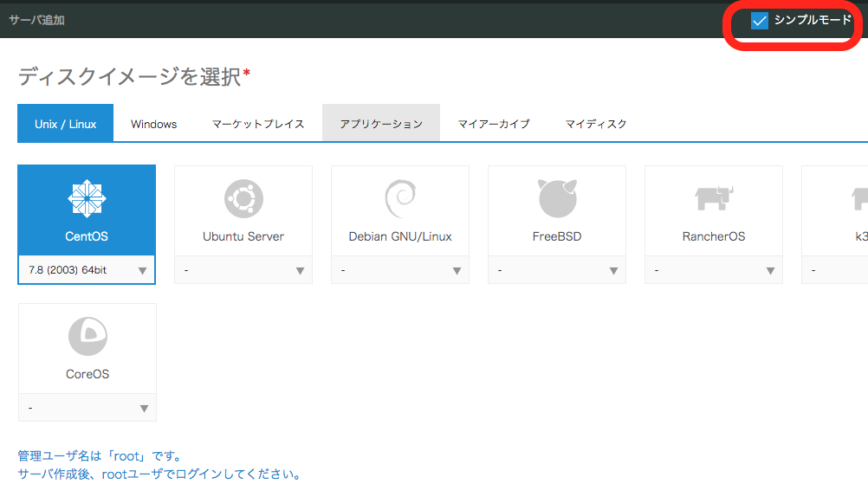Open the FreeBSD version dropdown
This screenshot has width=868, height=484.
(557, 270)
